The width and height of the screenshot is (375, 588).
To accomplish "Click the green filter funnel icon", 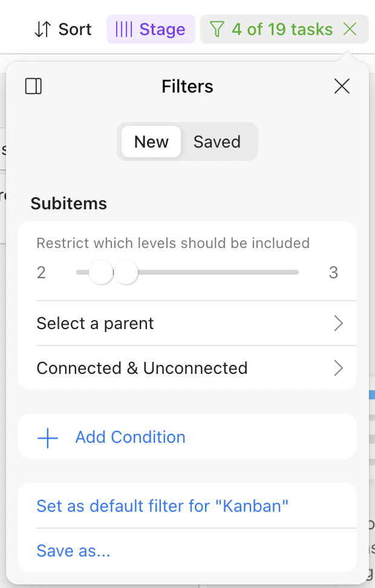I will [217, 29].
